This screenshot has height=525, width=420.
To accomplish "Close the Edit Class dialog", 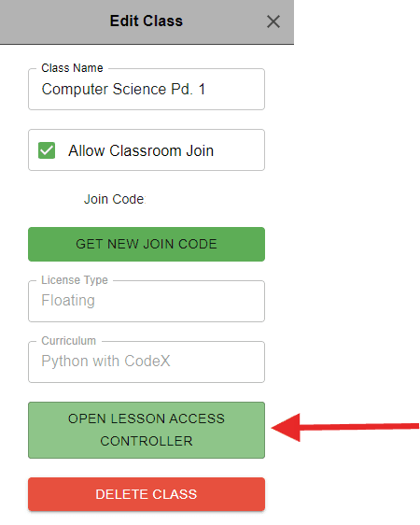I will click(x=273, y=21).
